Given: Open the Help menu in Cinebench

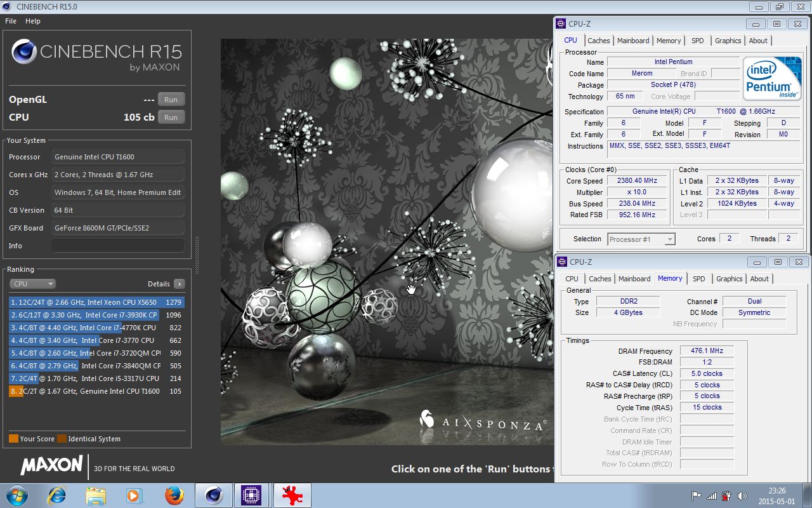Looking at the screenshot, I should pos(33,21).
